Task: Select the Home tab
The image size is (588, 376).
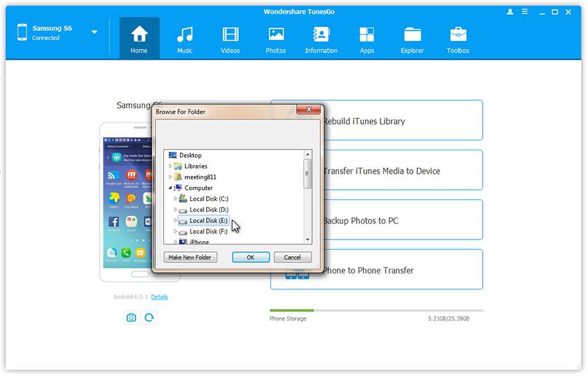Action: tap(139, 39)
